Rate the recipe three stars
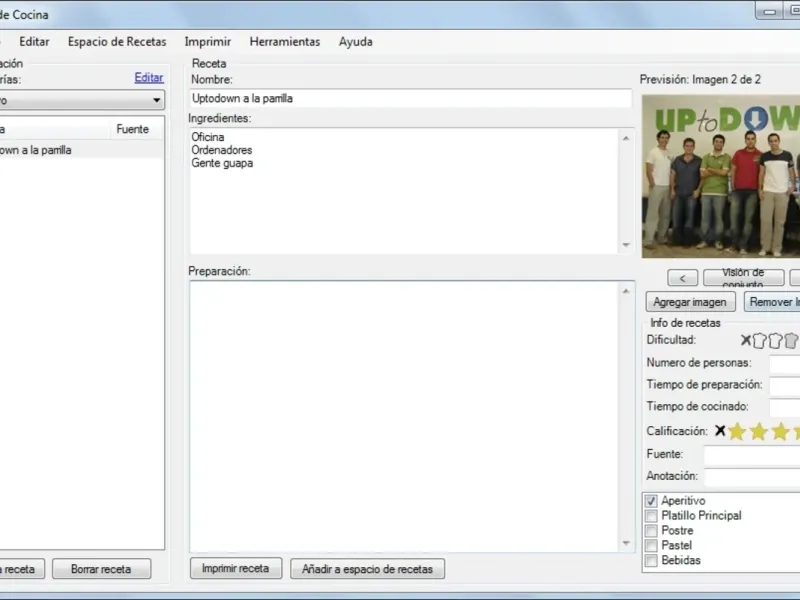800x600 pixels. [781, 432]
